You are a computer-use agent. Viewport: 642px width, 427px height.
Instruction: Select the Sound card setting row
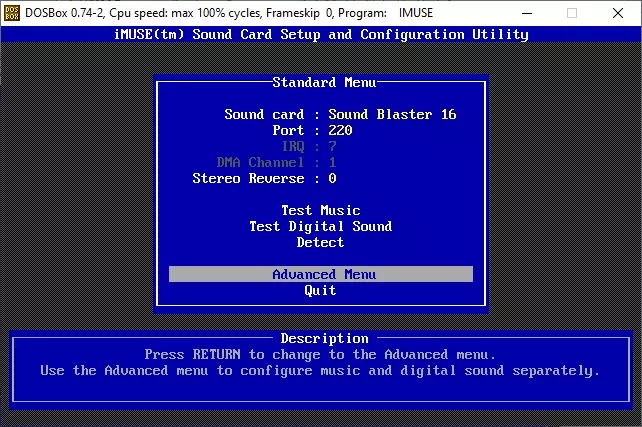click(340, 114)
